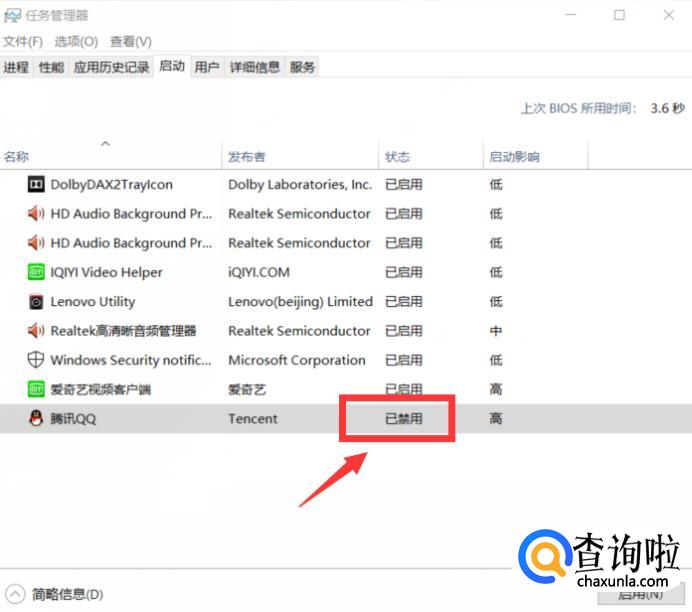692x612 pixels.
Task: Select the DolbyDAX2TrayIcon row name
Action: tap(112, 184)
